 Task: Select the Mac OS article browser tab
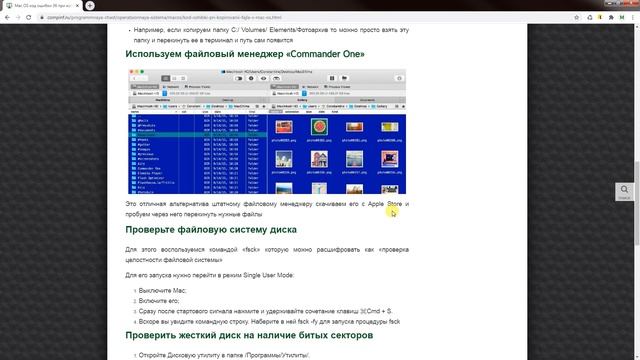tap(42, 6)
